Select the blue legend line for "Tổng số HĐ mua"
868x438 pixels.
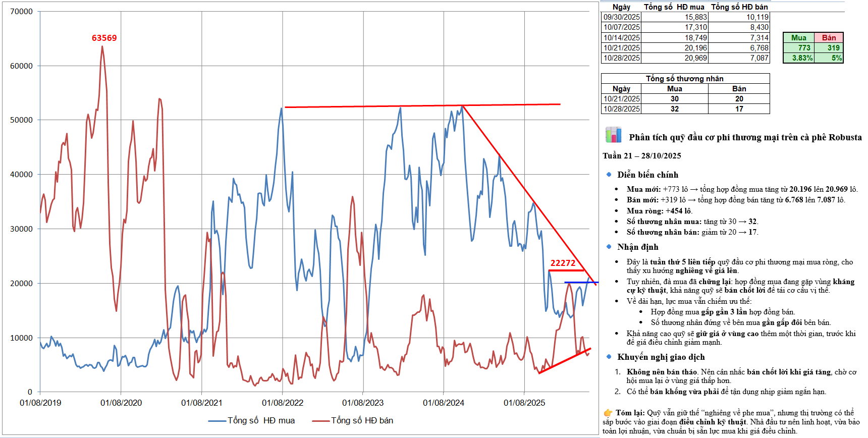click(217, 421)
